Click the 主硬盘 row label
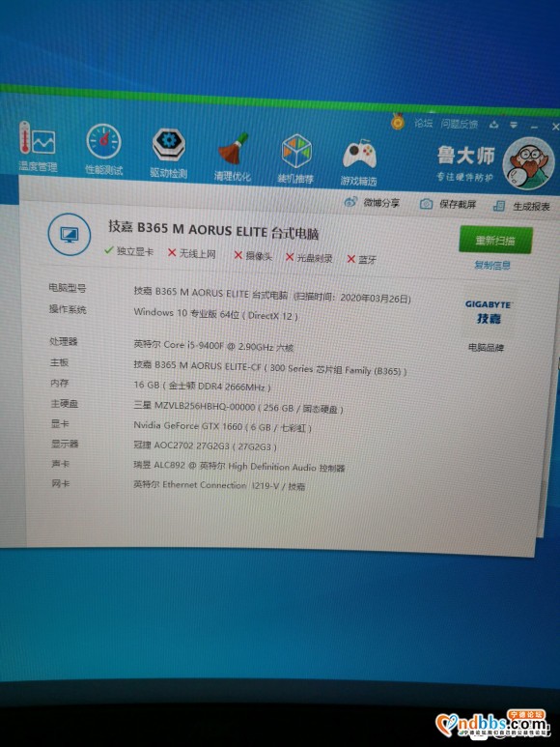The width and height of the screenshot is (560, 747). click(65, 404)
